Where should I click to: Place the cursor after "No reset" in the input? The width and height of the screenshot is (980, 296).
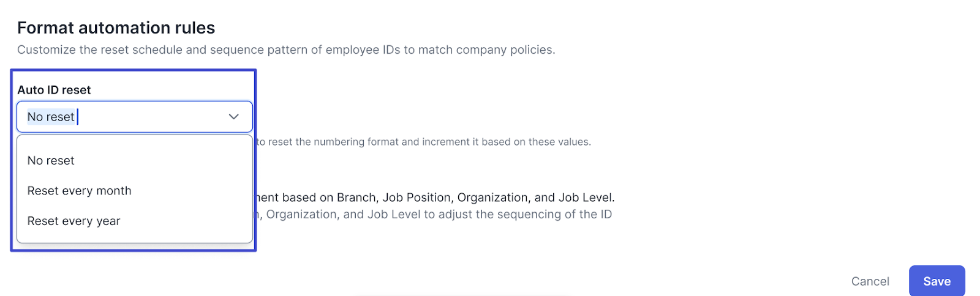77,117
